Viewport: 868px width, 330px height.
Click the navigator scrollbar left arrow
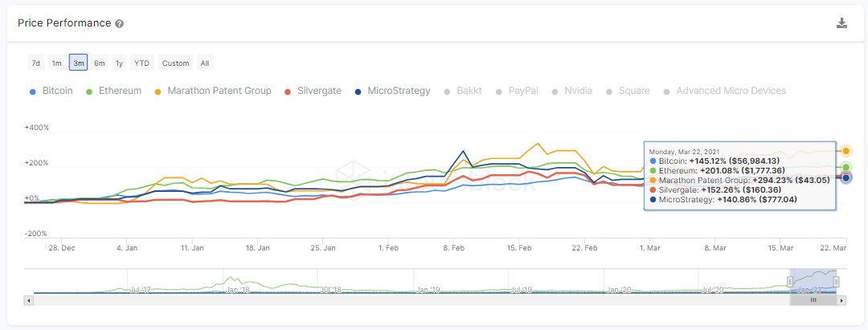(x=29, y=300)
